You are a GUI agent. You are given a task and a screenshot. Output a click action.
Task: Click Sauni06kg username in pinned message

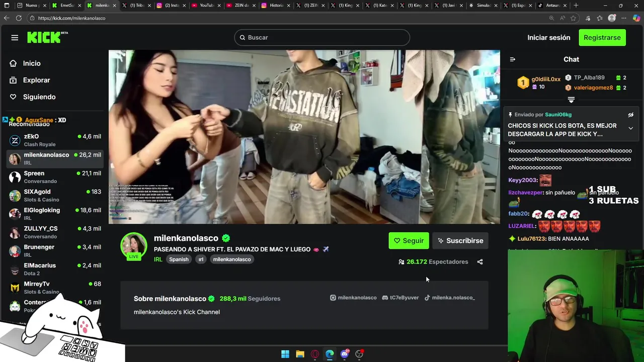tap(558, 115)
